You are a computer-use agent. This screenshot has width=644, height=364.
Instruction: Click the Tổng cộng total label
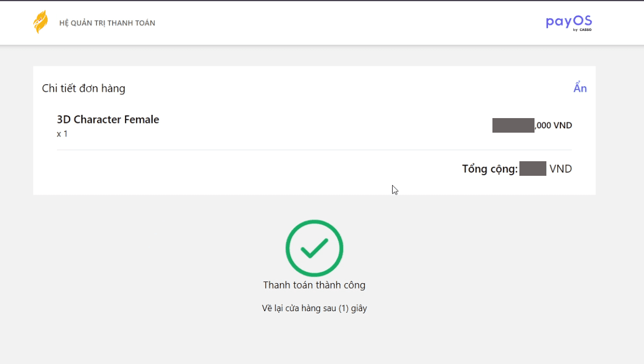(x=490, y=169)
